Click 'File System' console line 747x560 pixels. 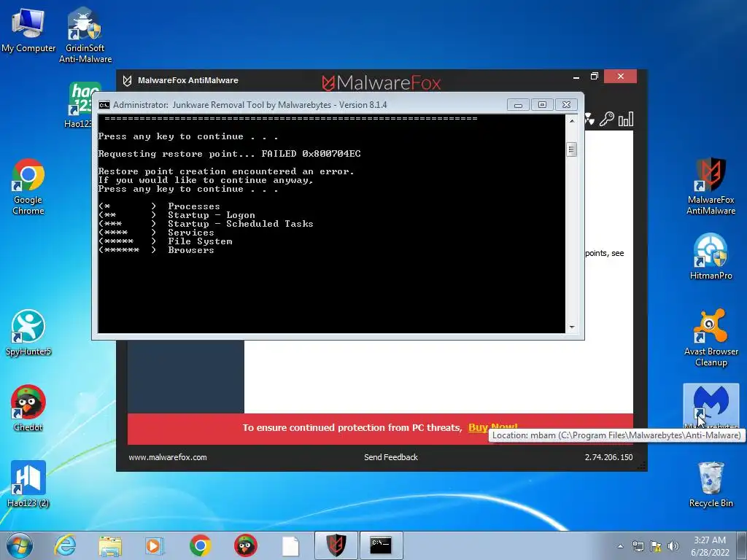200,241
